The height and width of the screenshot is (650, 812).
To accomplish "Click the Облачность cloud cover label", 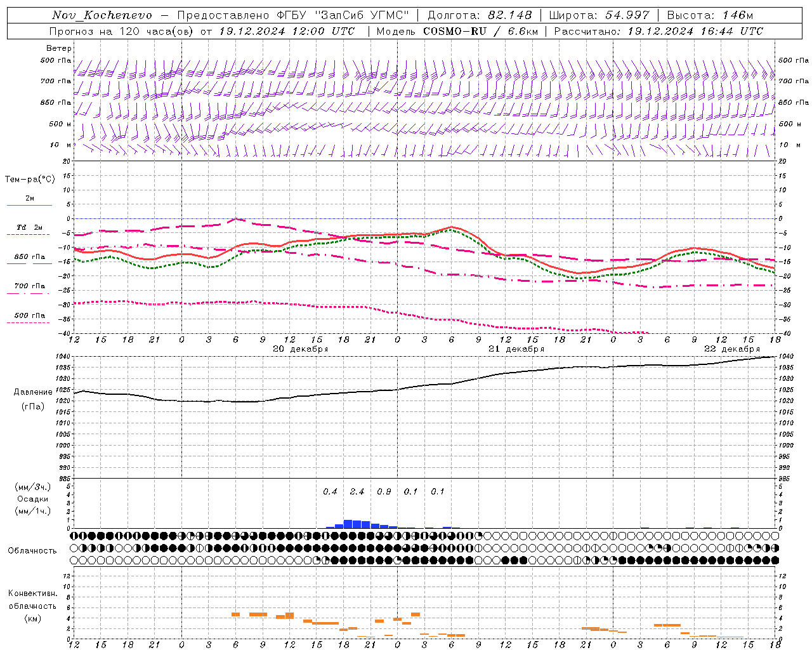I will click(x=32, y=551).
